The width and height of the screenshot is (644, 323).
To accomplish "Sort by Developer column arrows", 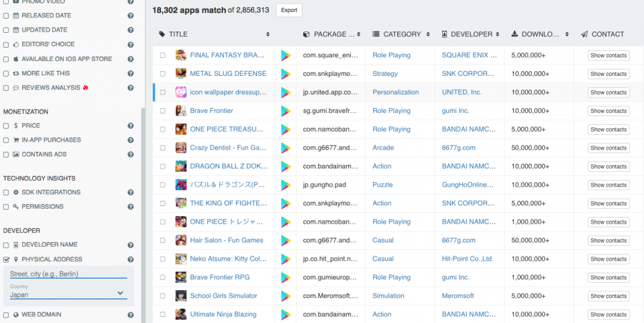I will coord(497,34).
